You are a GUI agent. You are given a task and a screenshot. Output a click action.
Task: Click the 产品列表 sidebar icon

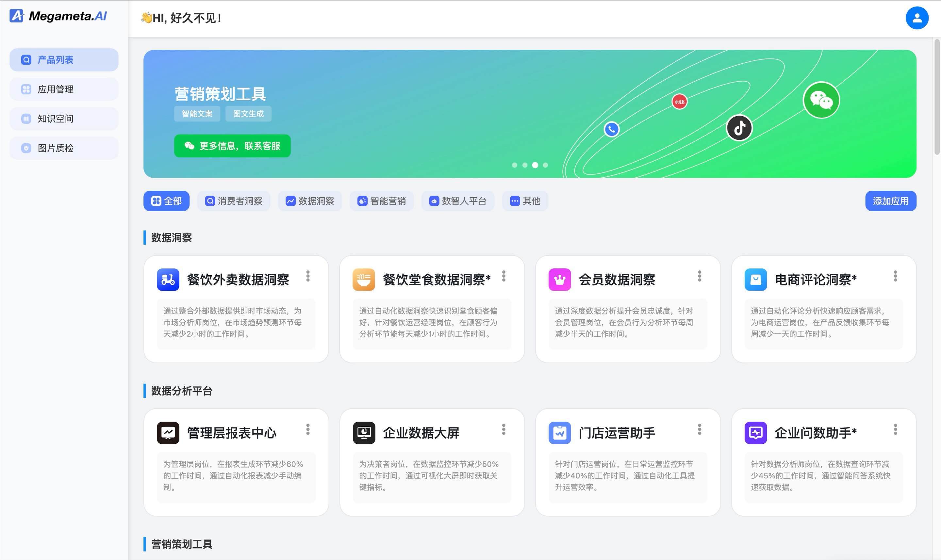tap(26, 60)
